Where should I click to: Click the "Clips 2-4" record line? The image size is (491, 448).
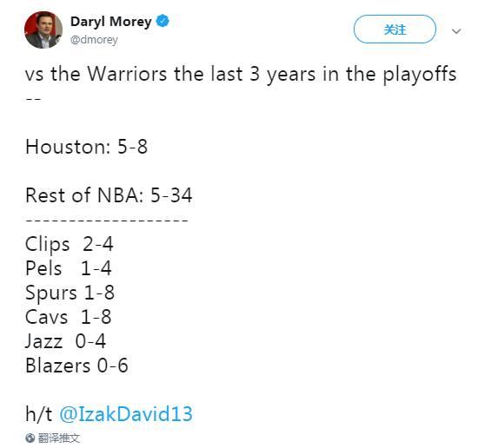tap(69, 244)
